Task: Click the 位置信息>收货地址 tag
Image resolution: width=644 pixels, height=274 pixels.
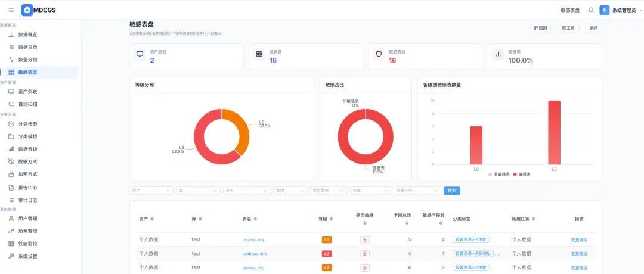Action: [x=472, y=254]
